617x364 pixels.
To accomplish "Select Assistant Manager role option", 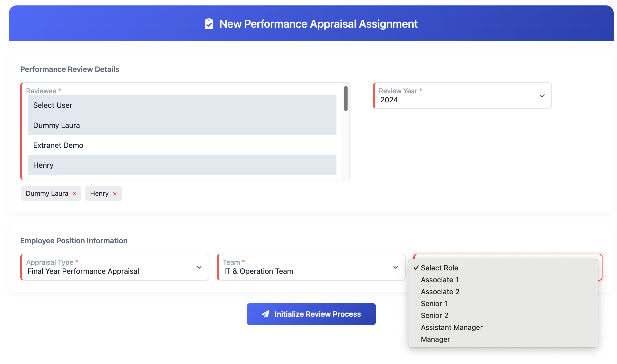I will (452, 327).
